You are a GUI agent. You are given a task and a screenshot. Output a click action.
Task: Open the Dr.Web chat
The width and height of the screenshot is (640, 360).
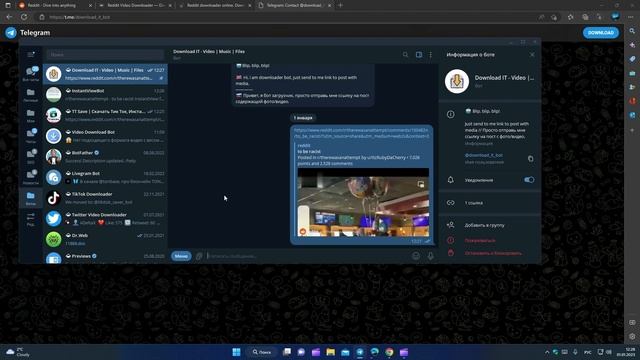tap(105, 239)
